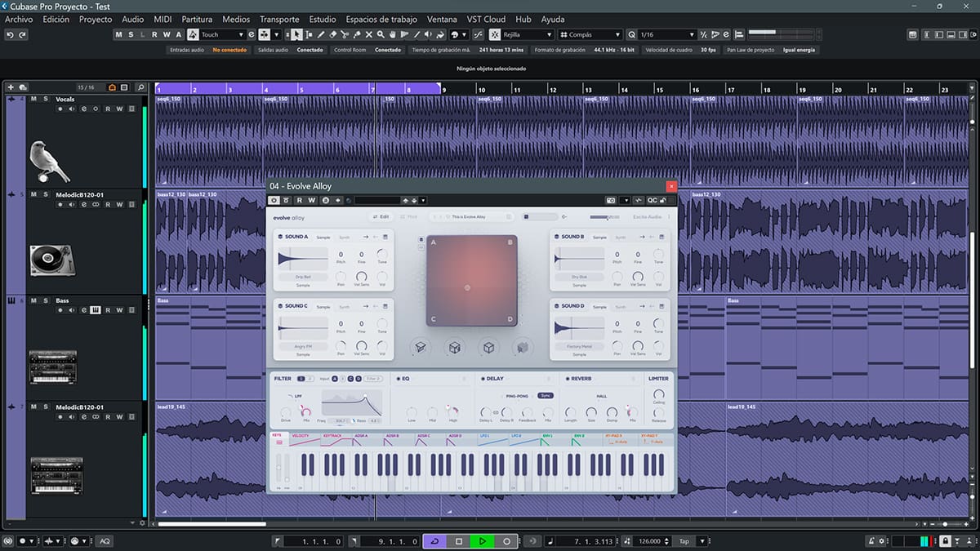Image resolution: width=980 pixels, height=551 pixels.
Task: Open the 1/16 quantize preset dropdown
Action: click(692, 35)
